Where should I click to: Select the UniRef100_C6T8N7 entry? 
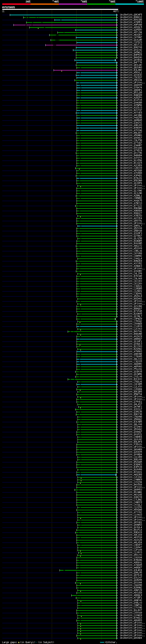point(131,37)
